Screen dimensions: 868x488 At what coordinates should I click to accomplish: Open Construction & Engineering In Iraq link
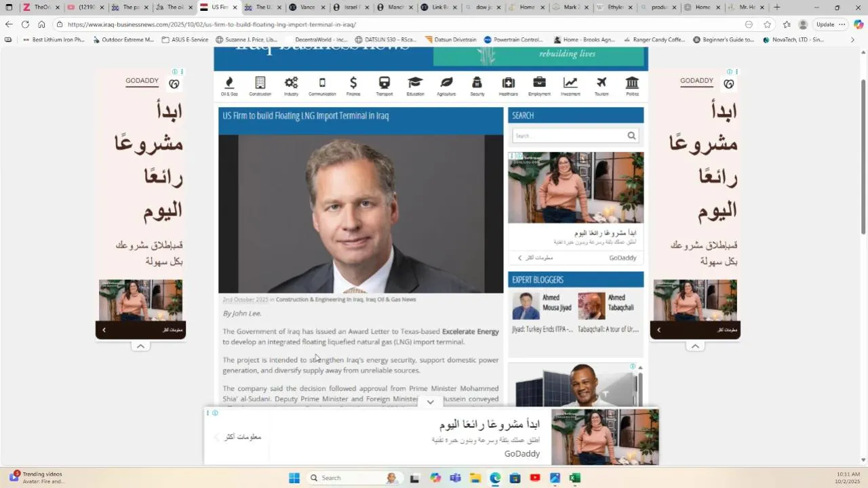pos(319,300)
